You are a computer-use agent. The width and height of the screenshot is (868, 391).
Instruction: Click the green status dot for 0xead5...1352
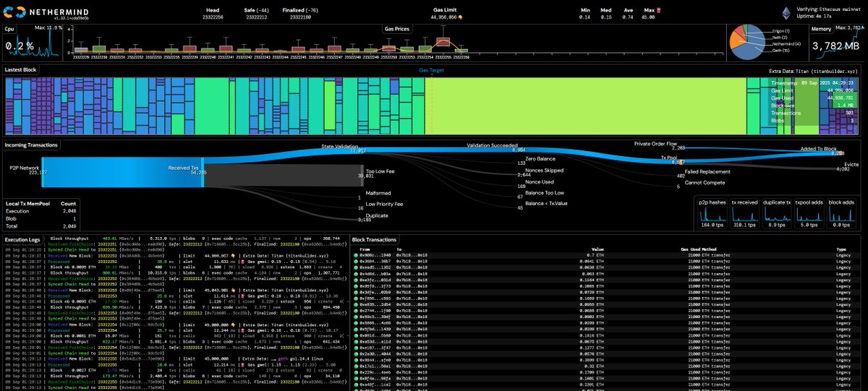coord(356,267)
